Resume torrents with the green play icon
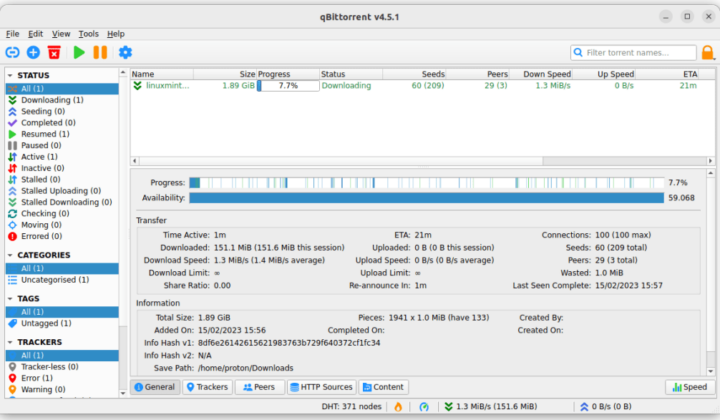The height and width of the screenshot is (420, 720). click(x=79, y=52)
